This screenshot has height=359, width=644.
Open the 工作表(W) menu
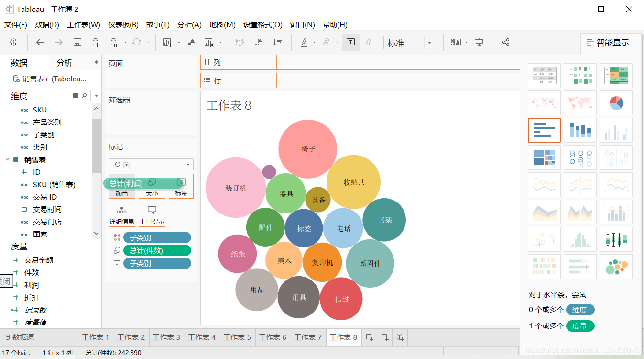[84, 24]
